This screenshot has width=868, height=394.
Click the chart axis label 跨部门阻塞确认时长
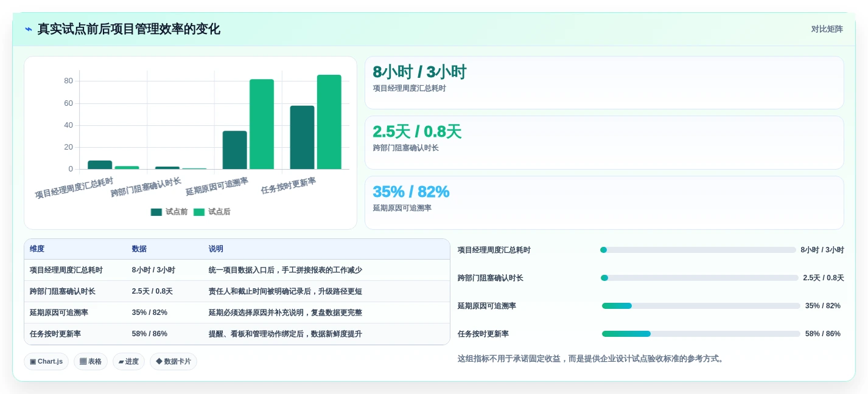click(x=146, y=187)
